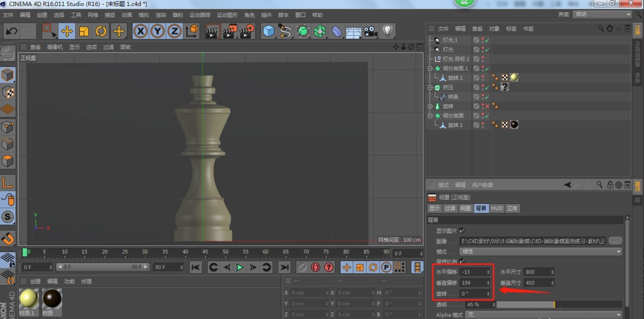Switch to the 立体 attribute tab
Viewport: 644px width, 319px height.
(x=513, y=208)
